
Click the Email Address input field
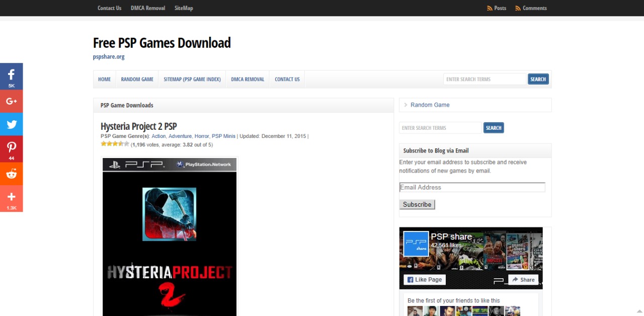[x=472, y=187]
